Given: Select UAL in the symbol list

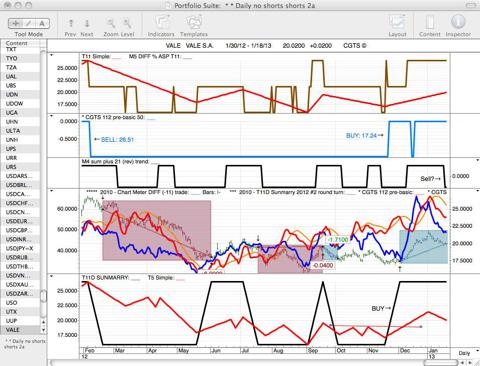Looking at the screenshot, I should [21, 76].
